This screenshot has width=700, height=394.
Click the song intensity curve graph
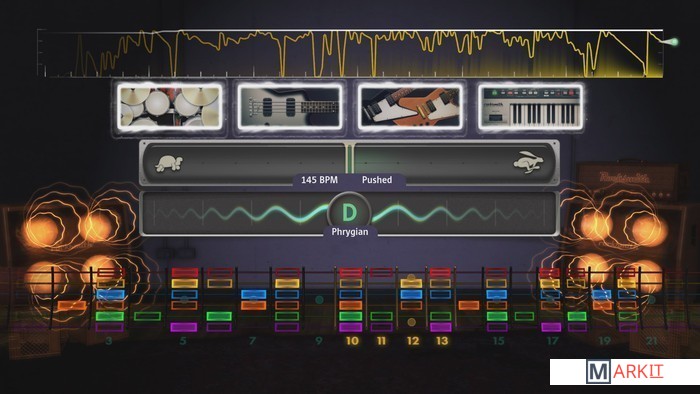350,54
